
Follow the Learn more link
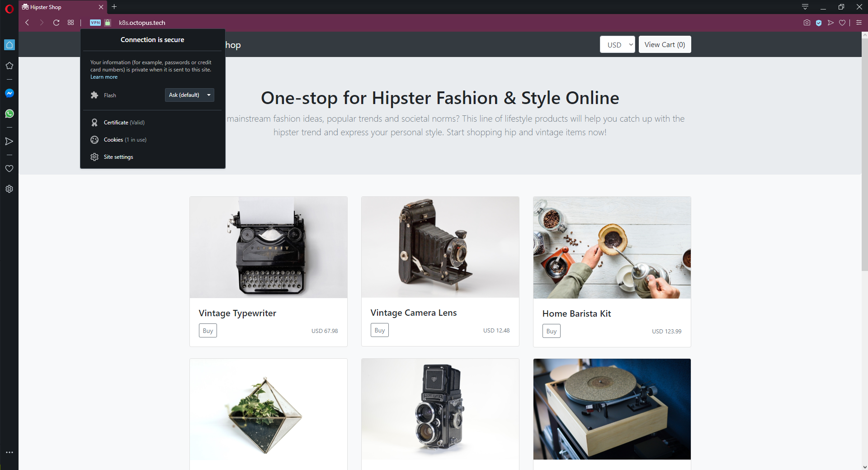point(104,77)
